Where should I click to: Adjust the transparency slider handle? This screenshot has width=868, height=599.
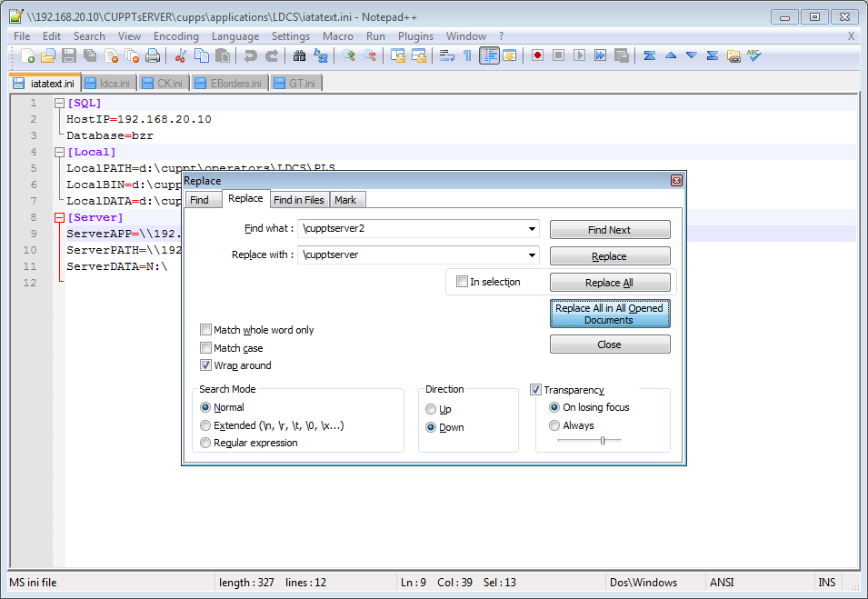tap(602, 440)
